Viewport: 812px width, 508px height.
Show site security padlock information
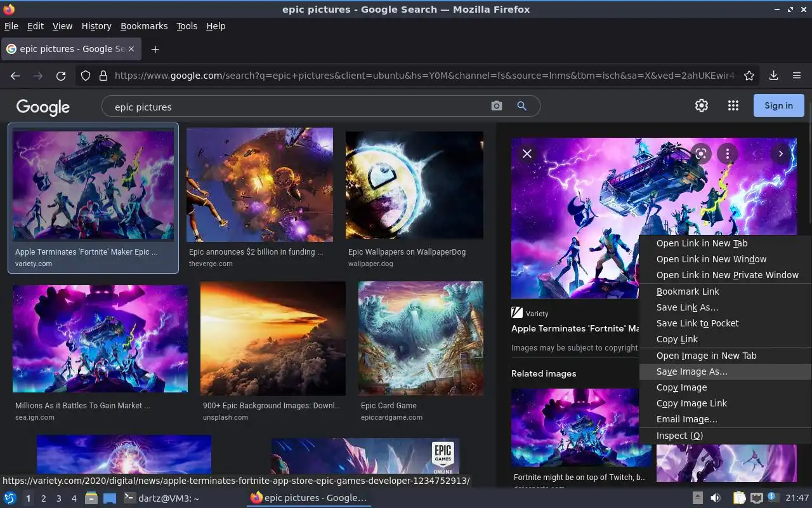[103, 76]
